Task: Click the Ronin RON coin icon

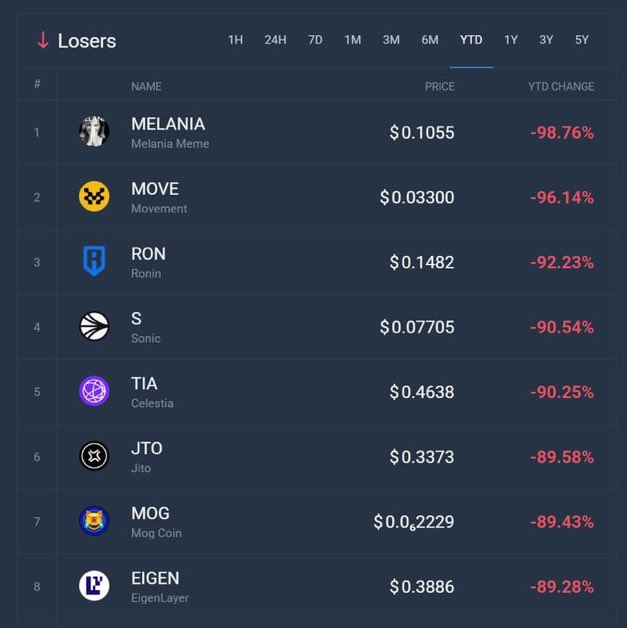Action: (94, 262)
